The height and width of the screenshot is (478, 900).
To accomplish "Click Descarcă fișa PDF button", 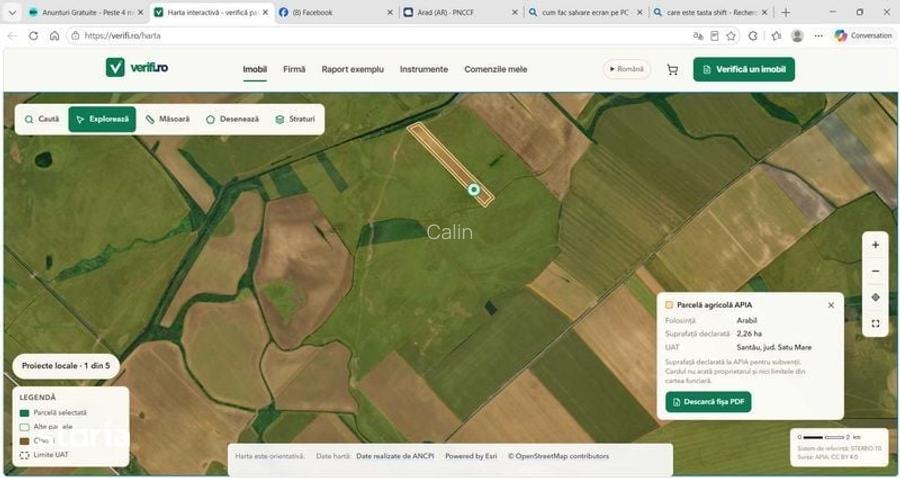I will (x=708, y=402).
